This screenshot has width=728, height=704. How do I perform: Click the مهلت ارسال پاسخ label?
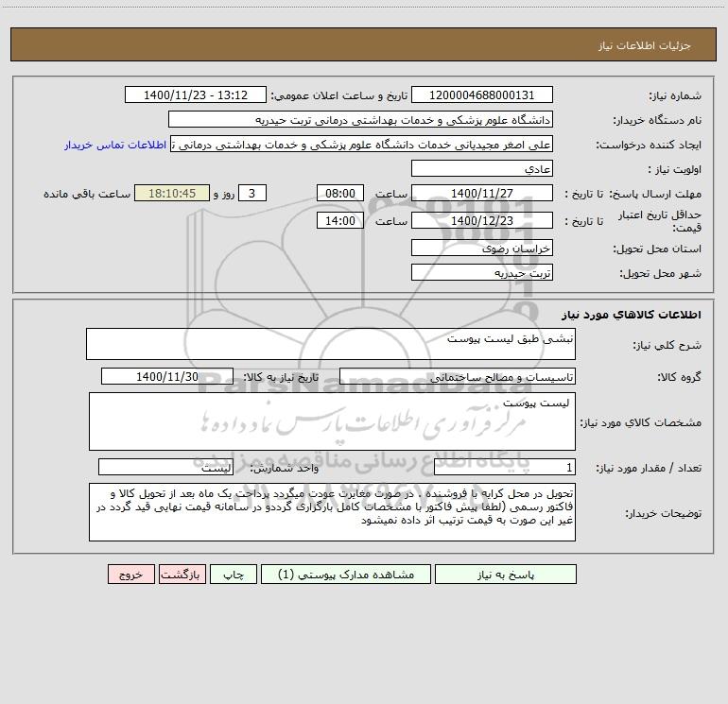tap(655, 195)
